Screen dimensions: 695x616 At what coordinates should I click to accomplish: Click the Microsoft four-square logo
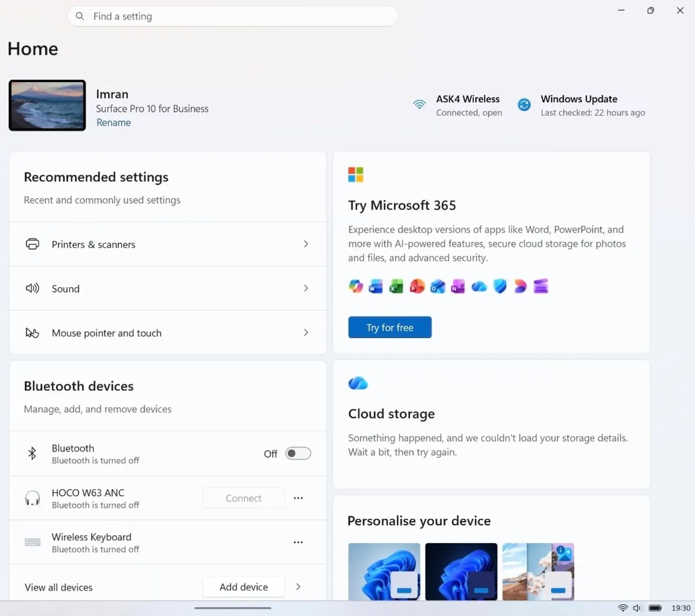(356, 174)
